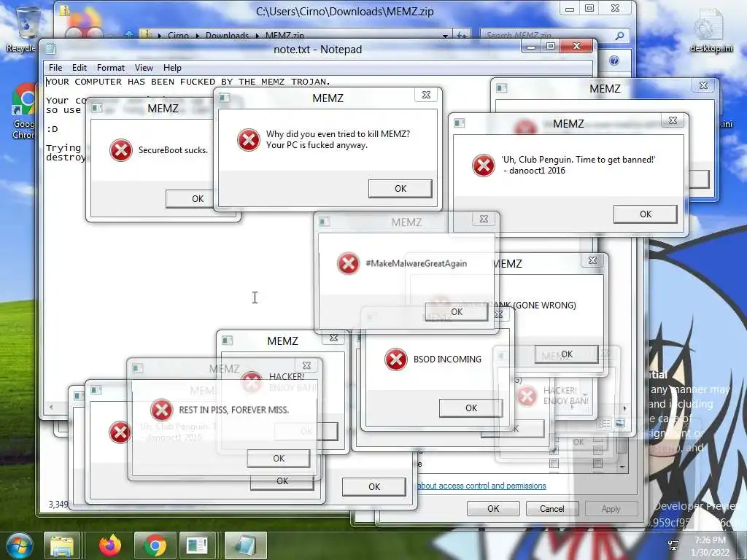The image size is (747, 560).
Task: Click OK on the GONE WRONG dialog
Action: (x=566, y=354)
